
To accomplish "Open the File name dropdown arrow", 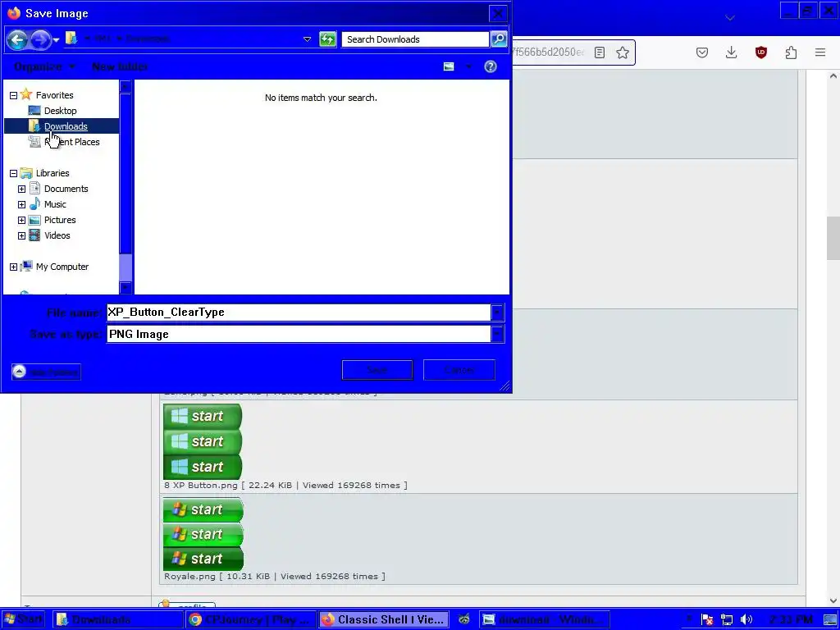I will pos(497,313).
